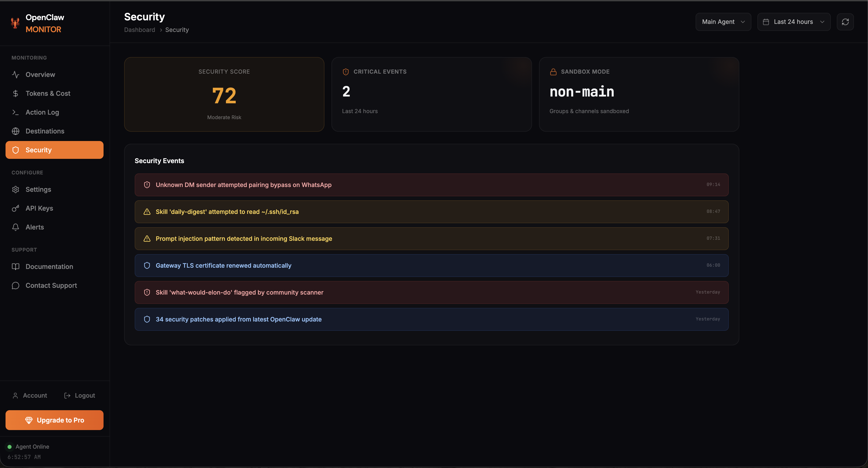The height and width of the screenshot is (468, 868).
Task: Click the shield icon next to Critical Events
Action: (x=345, y=71)
